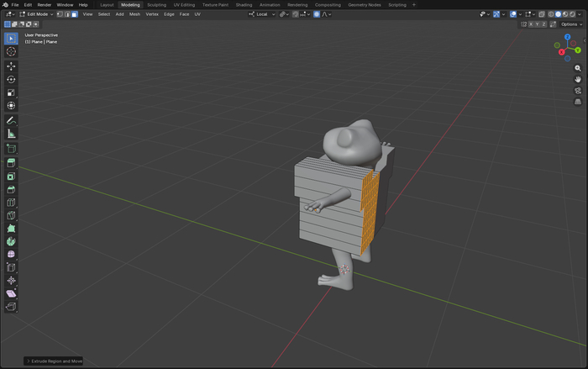This screenshot has width=588, height=369.
Task: Activate the Rotate tool
Action: (x=11, y=79)
